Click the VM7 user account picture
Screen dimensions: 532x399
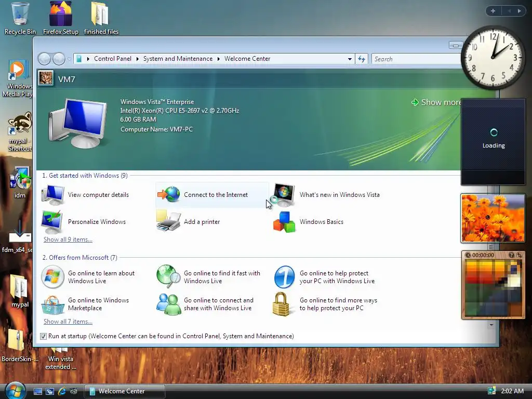[46, 78]
